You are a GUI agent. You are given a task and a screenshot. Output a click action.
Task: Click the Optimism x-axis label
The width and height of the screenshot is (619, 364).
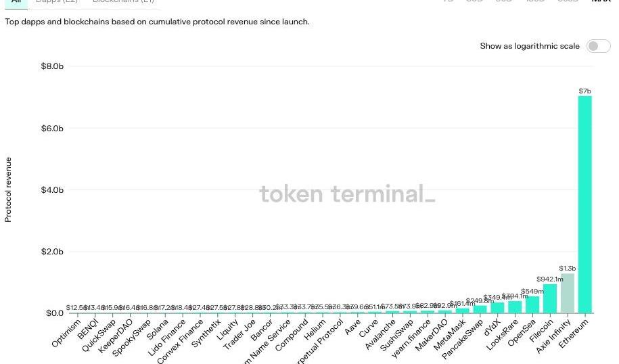click(66, 333)
